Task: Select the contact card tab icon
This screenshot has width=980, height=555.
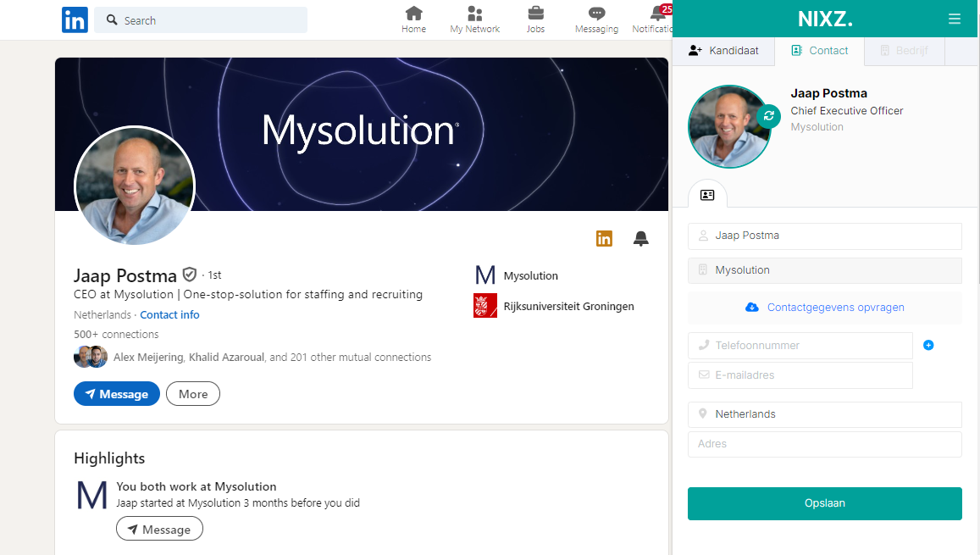Action: tap(707, 195)
